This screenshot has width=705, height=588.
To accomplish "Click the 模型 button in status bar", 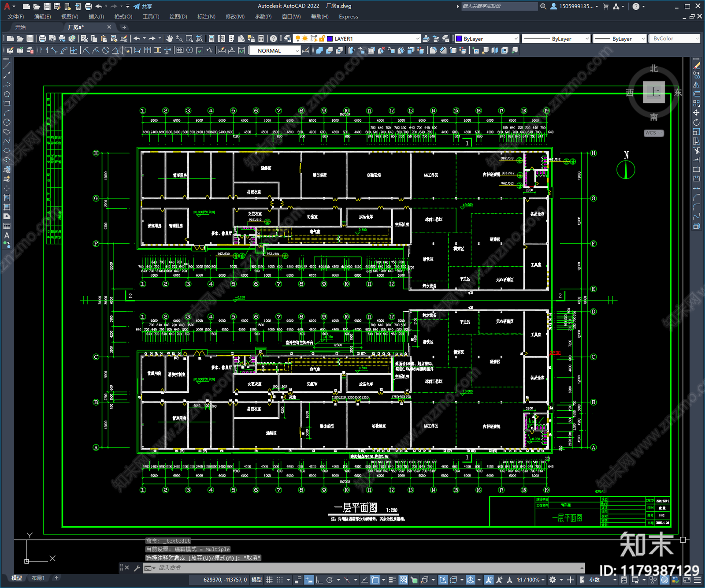I will (x=256, y=580).
